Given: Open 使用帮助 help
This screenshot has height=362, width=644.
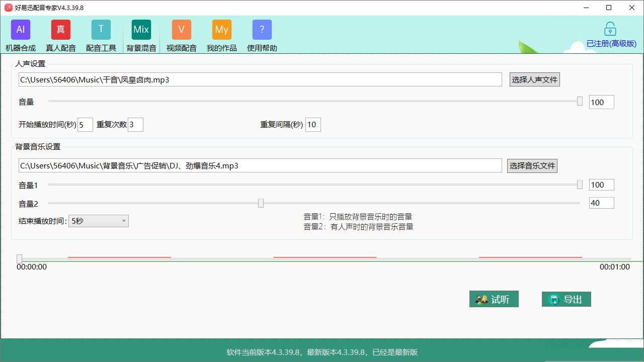Looking at the screenshot, I should click(262, 35).
